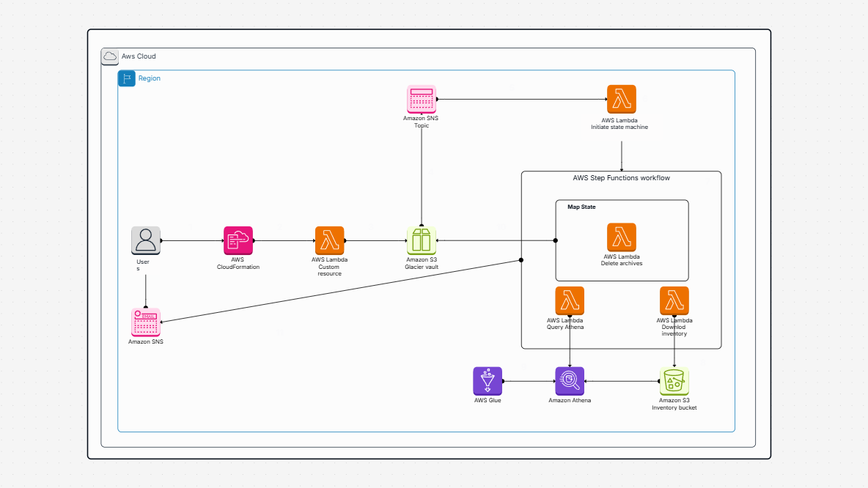Select the 'Amazon Athena' label
The width and height of the screenshot is (868, 488).
tap(570, 401)
